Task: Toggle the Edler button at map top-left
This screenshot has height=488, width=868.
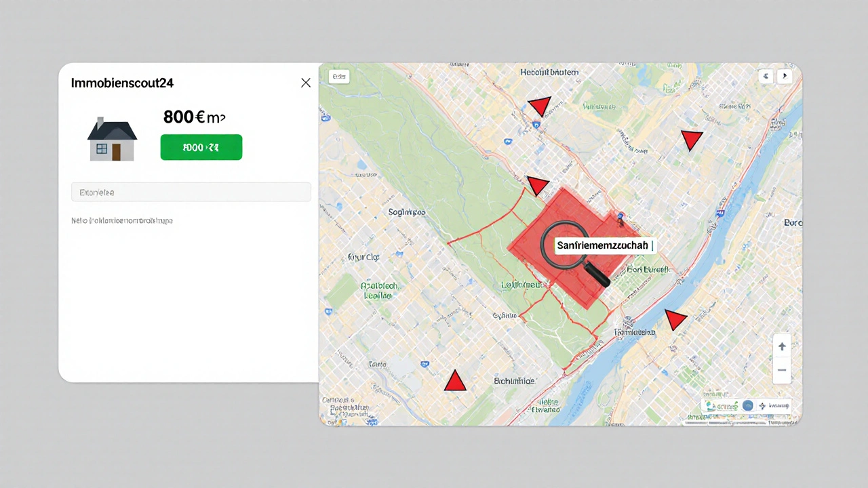Action: pos(339,76)
